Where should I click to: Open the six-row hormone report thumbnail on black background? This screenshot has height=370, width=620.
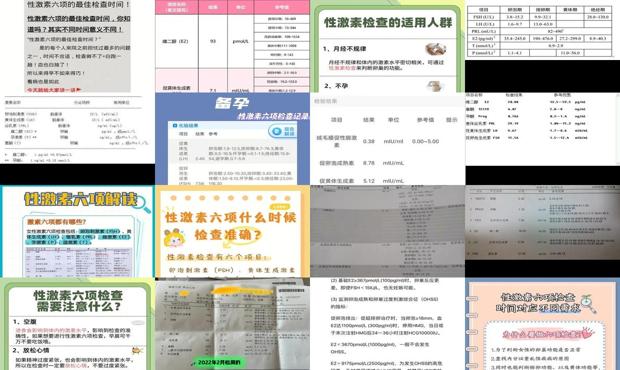tap(542, 129)
